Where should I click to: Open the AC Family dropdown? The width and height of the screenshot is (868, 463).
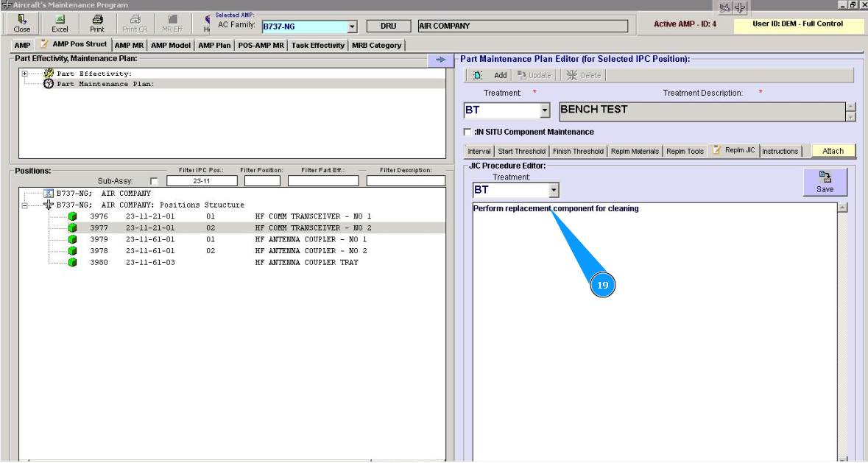[352, 27]
